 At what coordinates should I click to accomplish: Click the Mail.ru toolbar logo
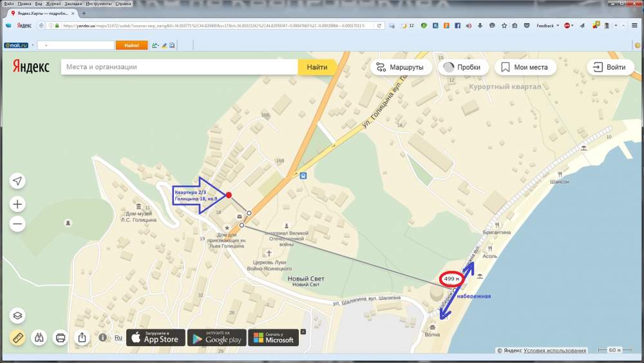point(16,45)
